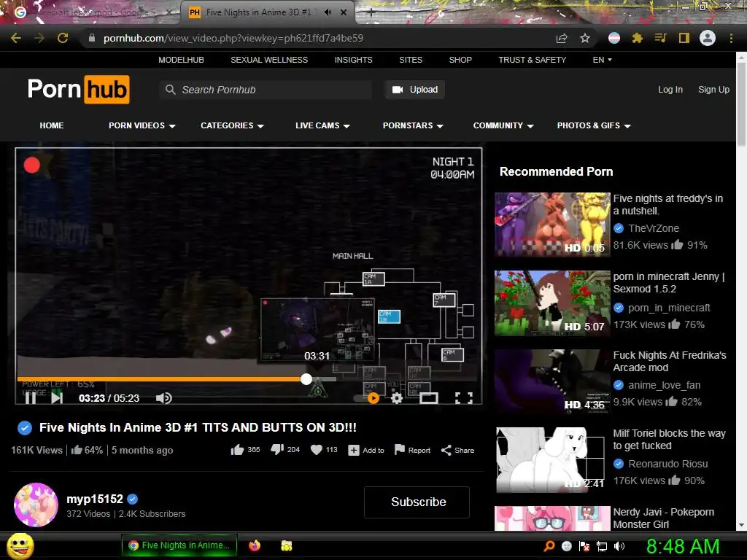Image resolution: width=747 pixels, height=560 pixels.
Task: Open the myp15152 channel avatar
Action: click(36, 505)
